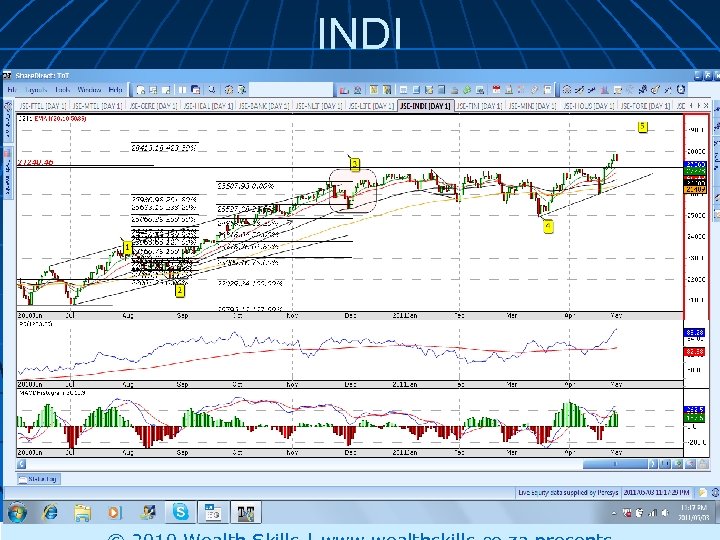Click the left arrow of the horizontal scrollbar
This screenshot has height=540, width=720.
[x=21, y=464]
